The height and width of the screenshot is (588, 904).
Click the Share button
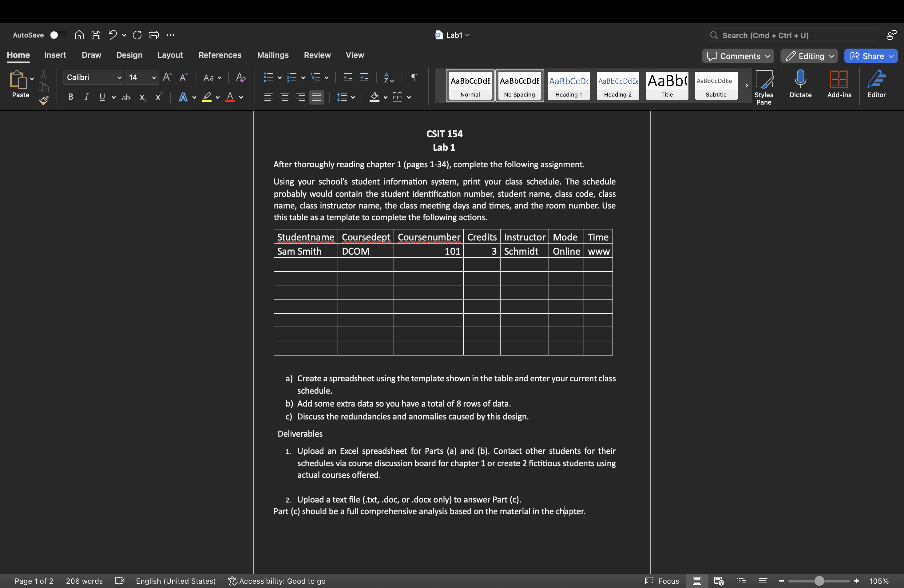pyautogui.click(x=870, y=56)
